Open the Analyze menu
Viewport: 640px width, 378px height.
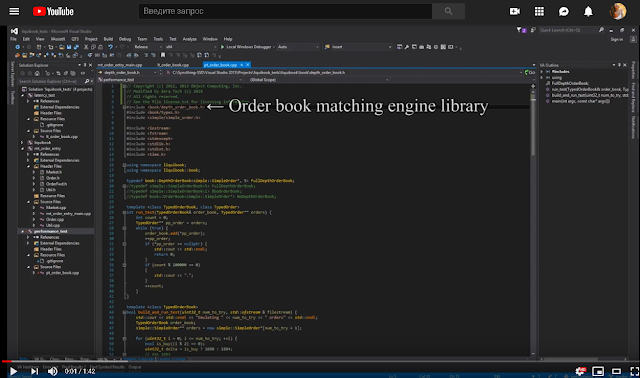pyautogui.click(x=189, y=39)
